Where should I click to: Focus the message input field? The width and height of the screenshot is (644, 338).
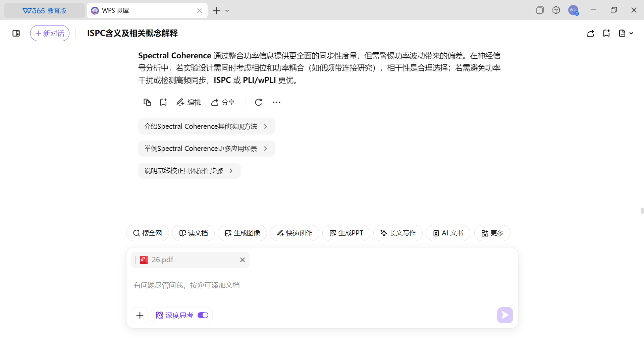(322, 285)
